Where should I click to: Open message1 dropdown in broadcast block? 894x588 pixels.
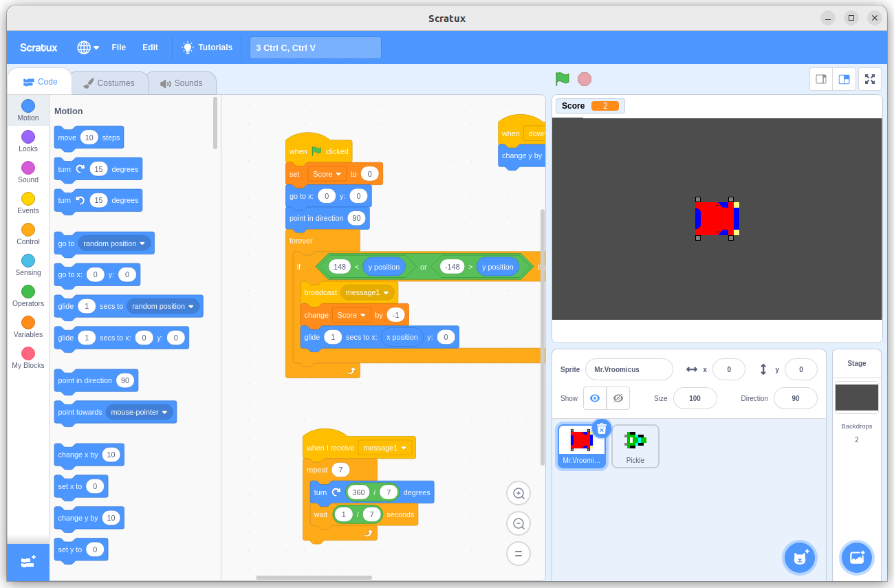coord(368,292)
